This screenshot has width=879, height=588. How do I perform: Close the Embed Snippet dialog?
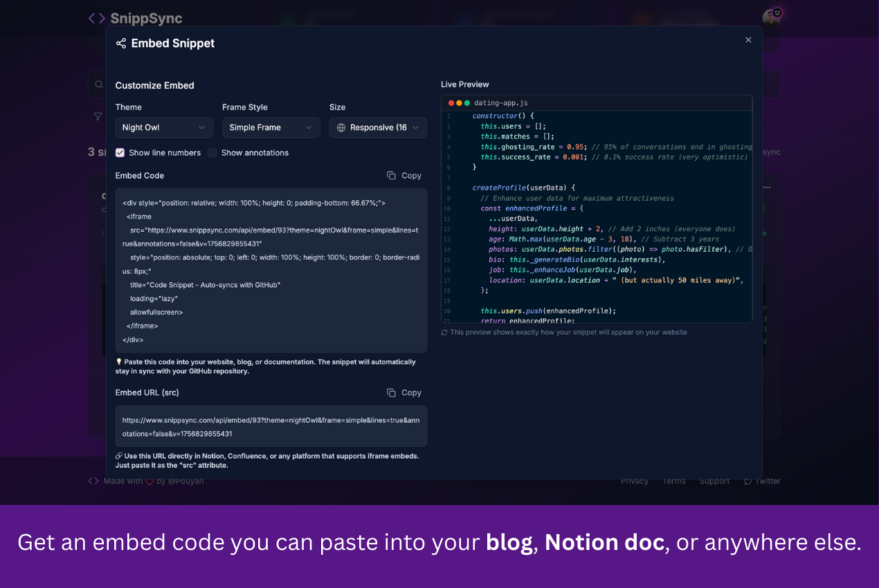click(x=748, y=40)
